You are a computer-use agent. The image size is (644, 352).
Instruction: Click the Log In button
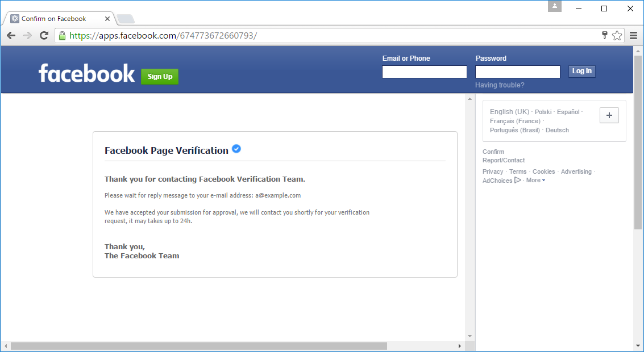[582, 72]
